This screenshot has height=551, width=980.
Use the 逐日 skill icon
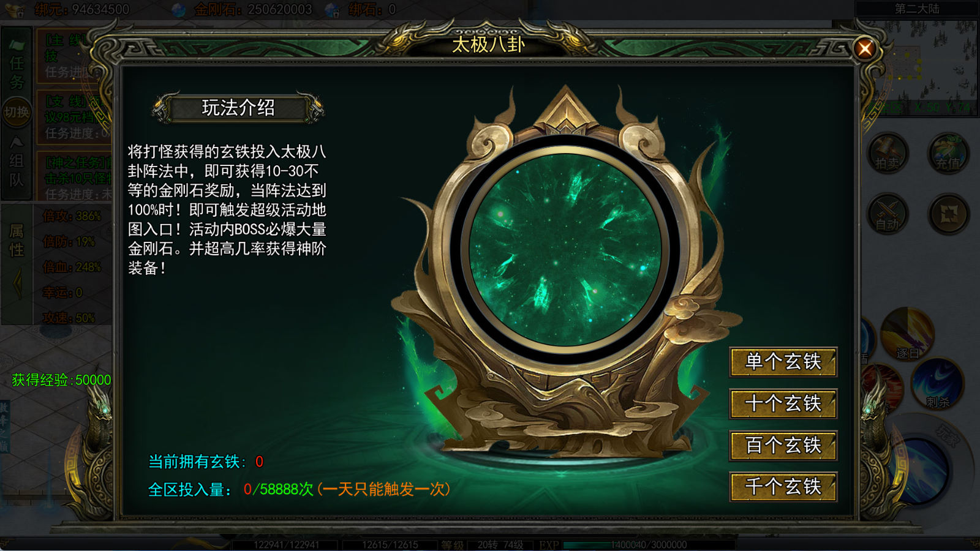907,335
